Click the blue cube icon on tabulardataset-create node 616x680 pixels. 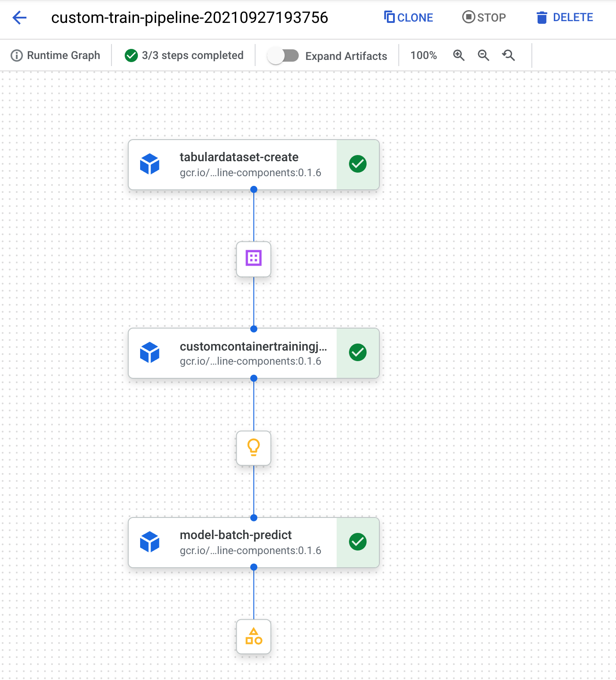pyautogui.click(x=150, y=164)
